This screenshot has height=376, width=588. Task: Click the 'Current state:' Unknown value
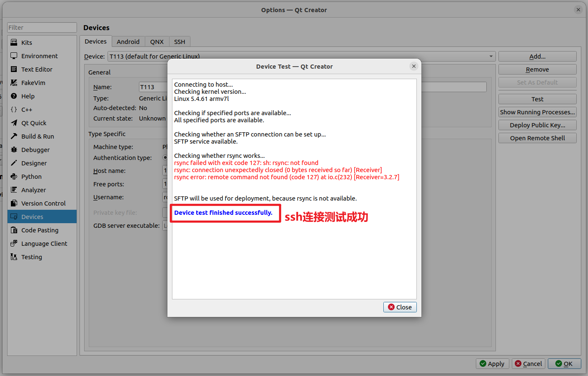[x=152, y=118]
